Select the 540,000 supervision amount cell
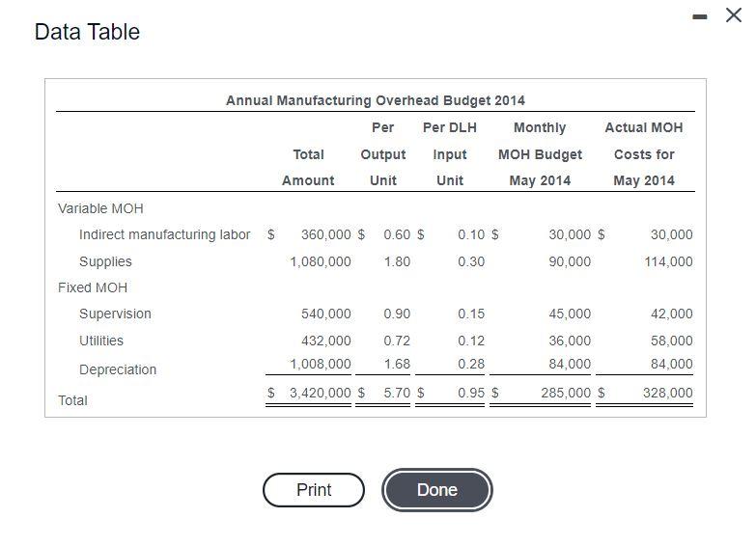756x546 pixels. (x=326, y=314)
